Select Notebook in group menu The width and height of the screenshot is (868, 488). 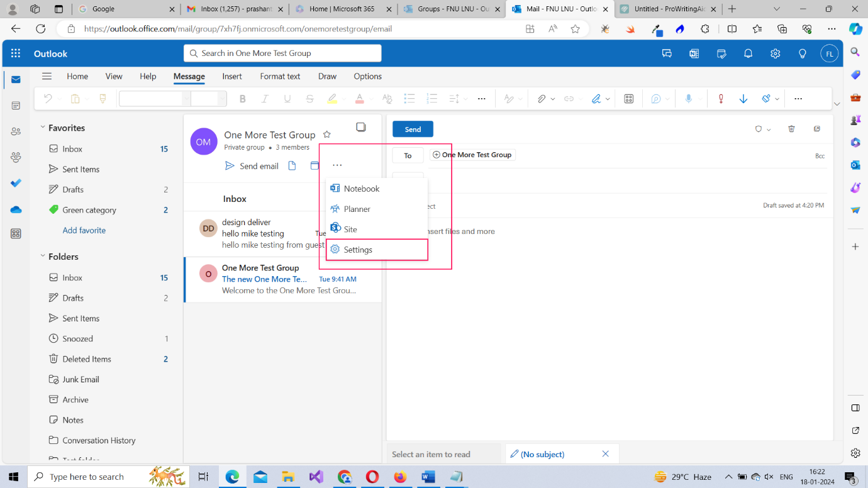point(377,189)
